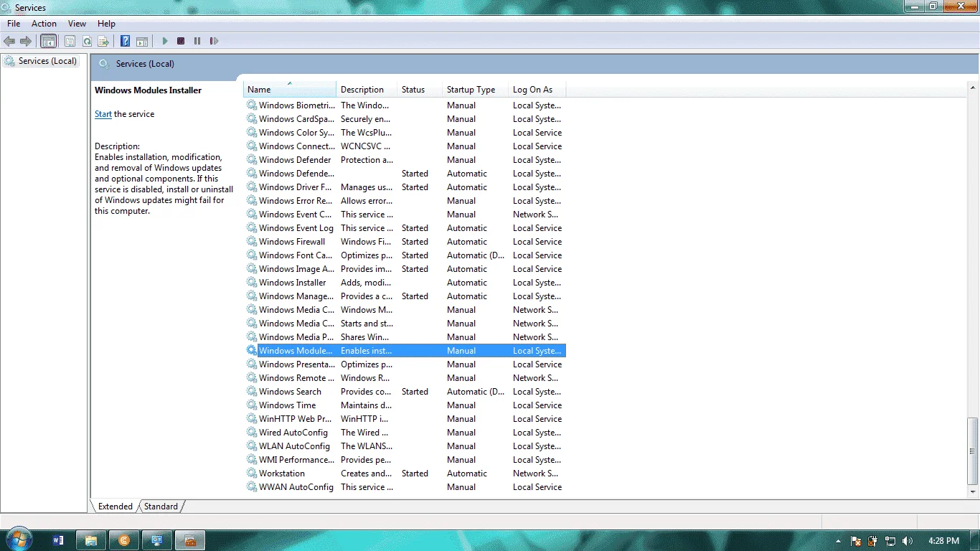980x551 pixels.
Task: Click the Pause Service toolbar icon
Action: pyautogui.click(x=197, y=42)
